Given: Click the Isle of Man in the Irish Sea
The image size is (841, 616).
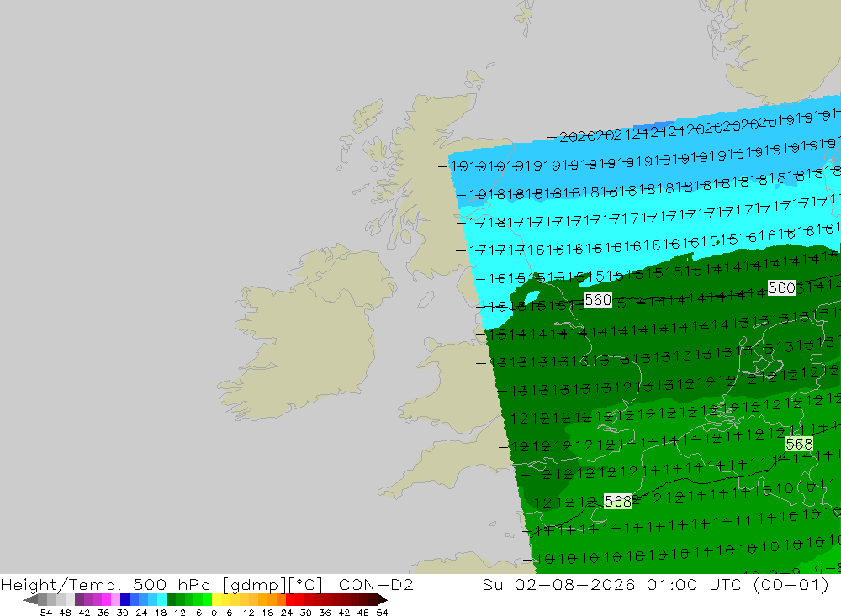Looking at the screenshot, I should pos(425,298).
